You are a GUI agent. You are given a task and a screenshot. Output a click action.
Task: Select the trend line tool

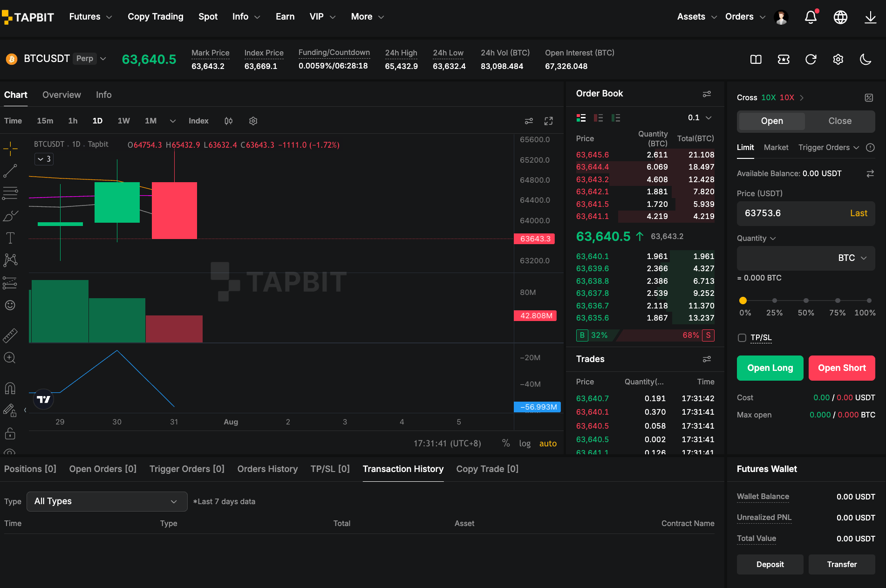(x=10, y=171)
